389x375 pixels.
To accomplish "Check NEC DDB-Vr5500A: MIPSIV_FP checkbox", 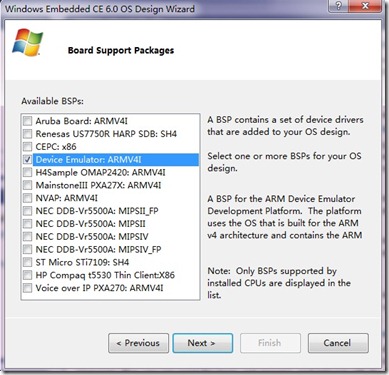I will pos(28,249).
